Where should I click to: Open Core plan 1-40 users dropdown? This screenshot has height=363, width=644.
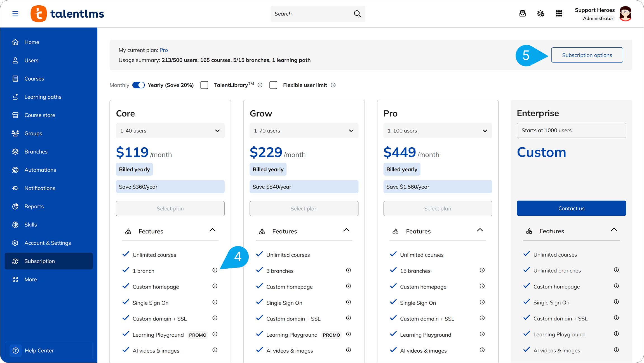(170, 131)
